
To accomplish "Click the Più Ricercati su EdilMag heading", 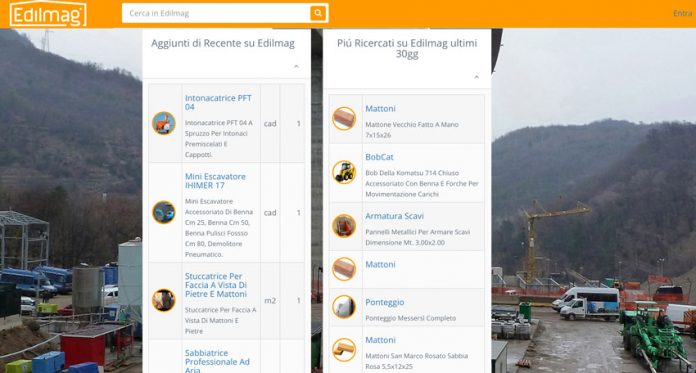I will pos(407,48).
